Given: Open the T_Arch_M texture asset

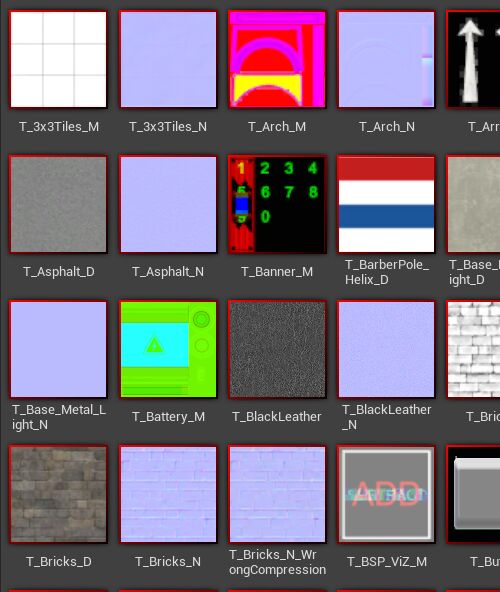Looking at the screenshot, I should [x=277, y=59].
